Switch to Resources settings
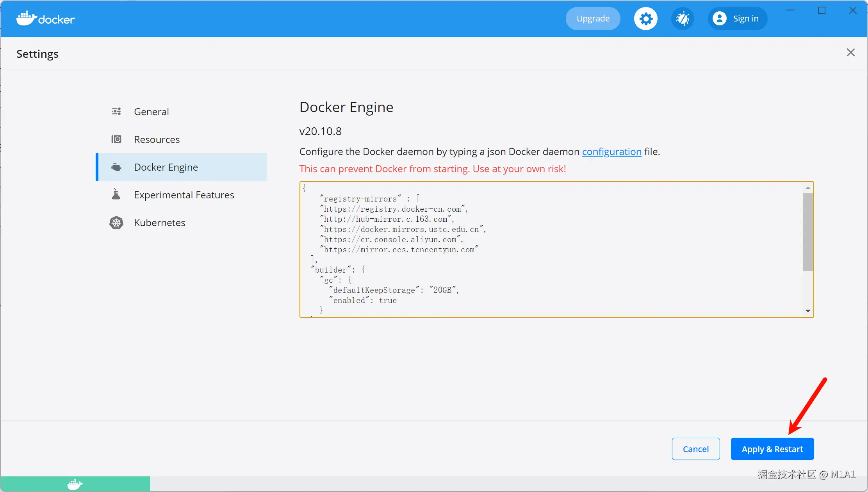868x492 pixels. point(157,139)
